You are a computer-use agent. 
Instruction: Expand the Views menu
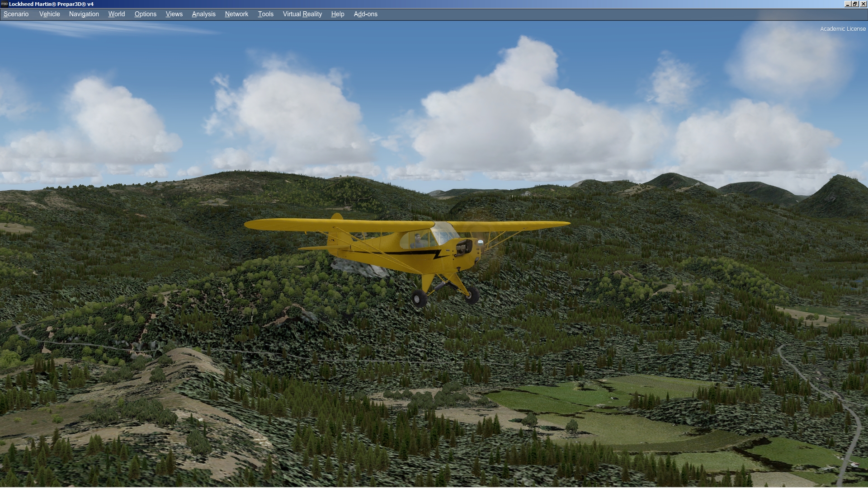174,14
